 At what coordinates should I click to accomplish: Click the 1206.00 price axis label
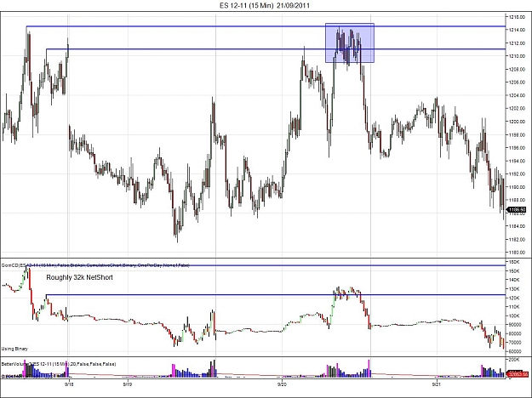[517, 82]
